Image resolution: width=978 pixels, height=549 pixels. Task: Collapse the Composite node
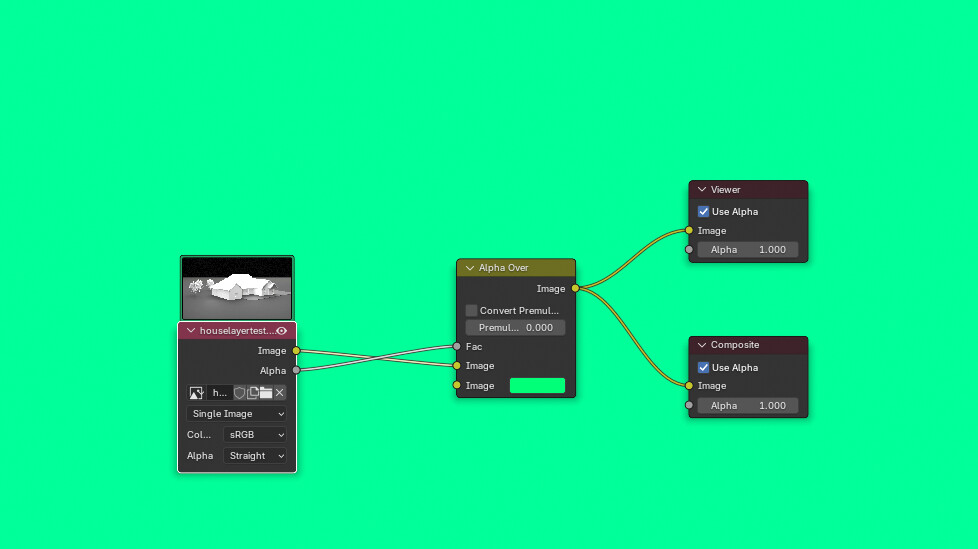point(702,345)
